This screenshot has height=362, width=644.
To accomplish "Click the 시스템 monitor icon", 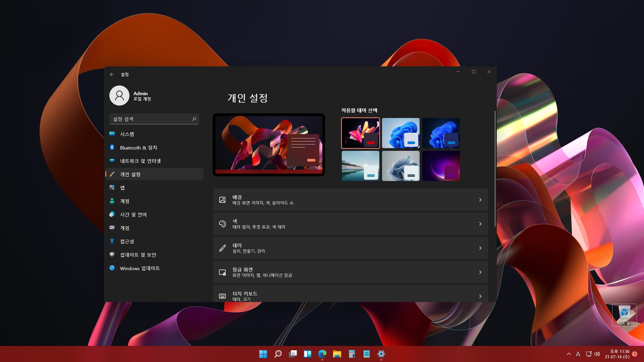I will (x=112, y=134).
